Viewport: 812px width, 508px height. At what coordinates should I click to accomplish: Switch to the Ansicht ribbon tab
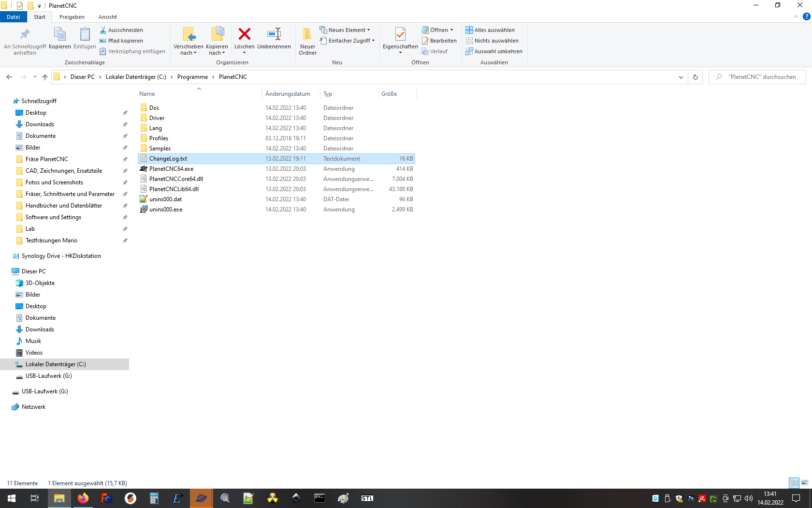[x=108, y=17]
